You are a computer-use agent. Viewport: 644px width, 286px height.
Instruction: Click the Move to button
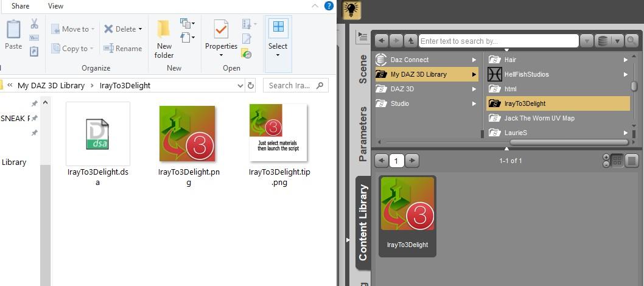tap(72, 29)
